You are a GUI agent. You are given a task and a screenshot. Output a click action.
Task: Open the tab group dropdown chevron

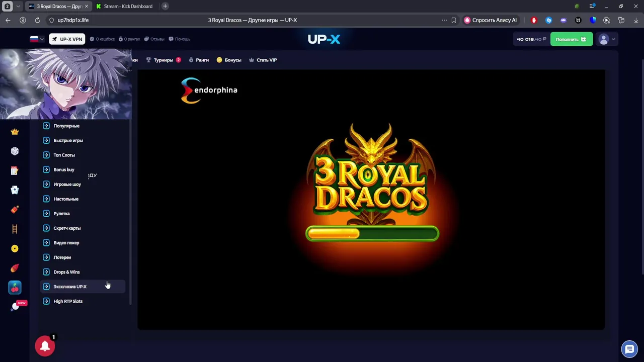click(18, 7)
